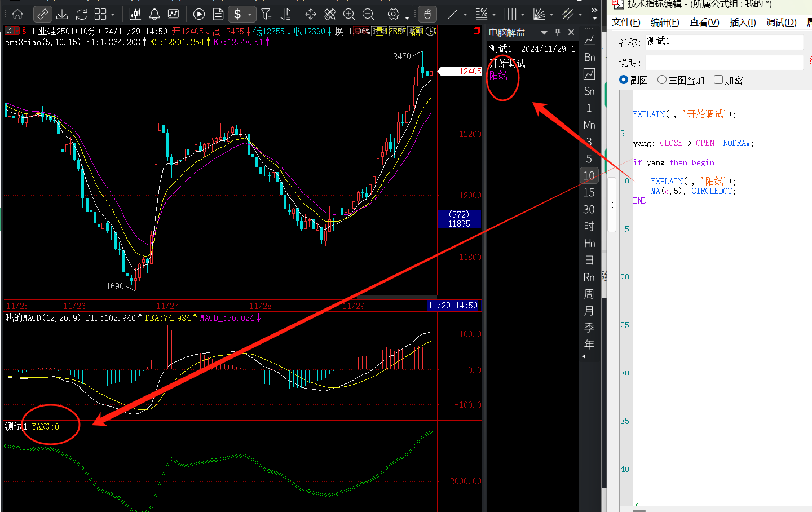
Task: Open line tool dropdown arrow
Action: [x=465, y=15]
